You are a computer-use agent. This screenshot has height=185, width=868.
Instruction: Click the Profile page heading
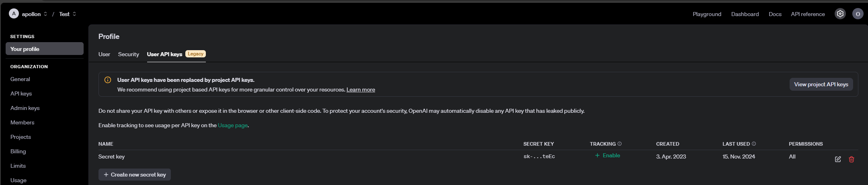click(x=109, y=36)
